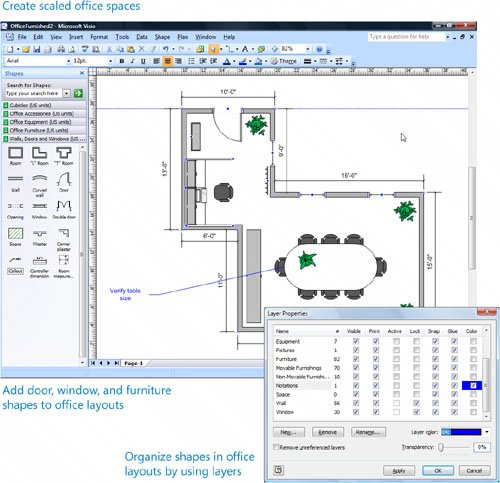The image size is (500, 483).
Task: Check Remove unreferenced layers option
Action: (276, 447)
